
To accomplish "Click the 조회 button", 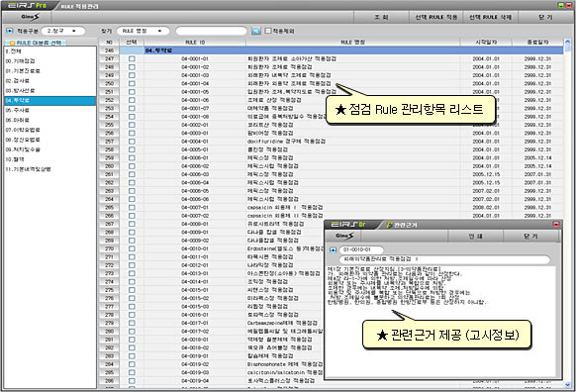I will (x=381, y=17).
